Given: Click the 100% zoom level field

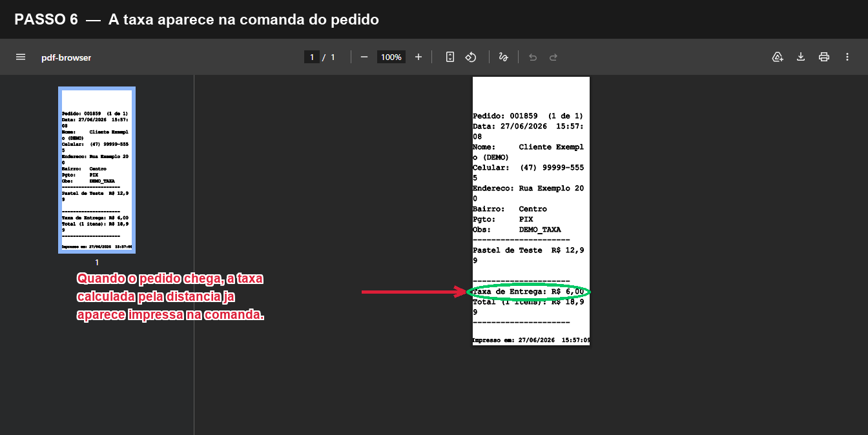Looking at the screenshot, I should point(391,57).
